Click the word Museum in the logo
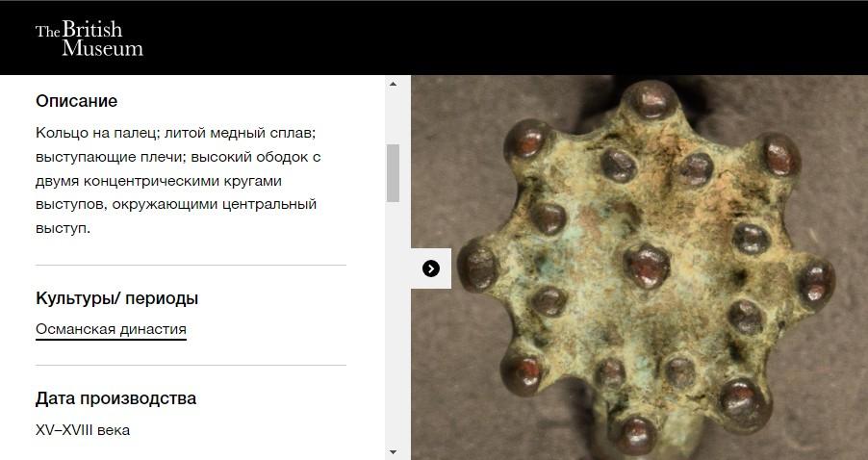Viewport: 868px width, 460px height. [102, 48]
